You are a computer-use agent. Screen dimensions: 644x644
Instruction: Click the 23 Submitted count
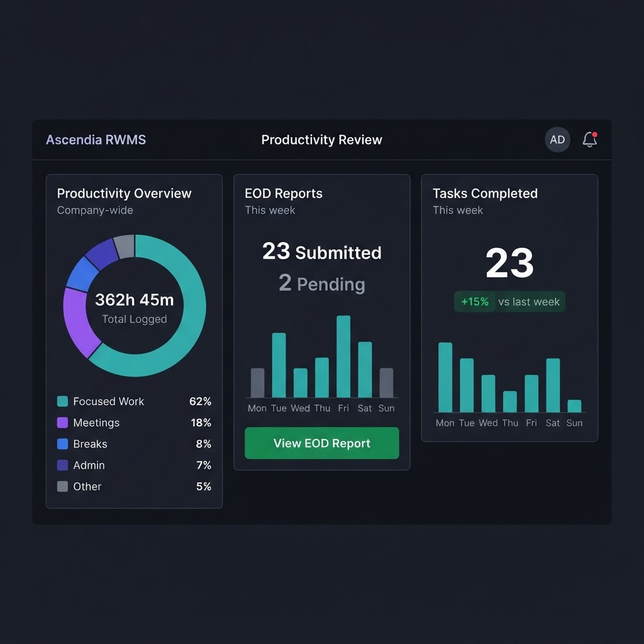pos(321,252)
